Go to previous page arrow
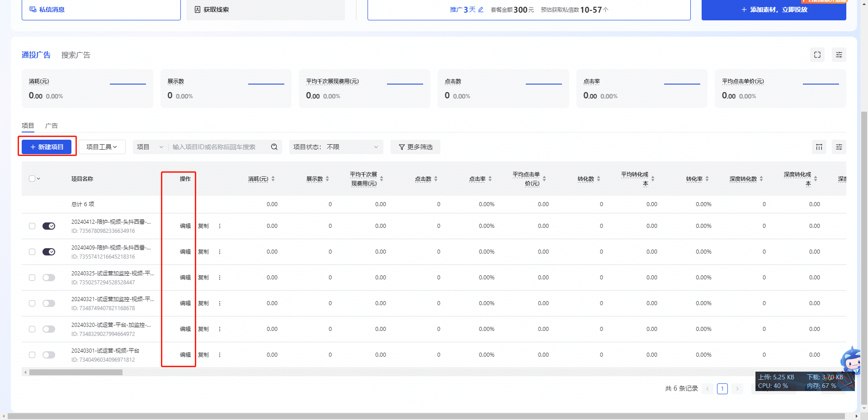This screenshot has height=420, width=868. point(708,389)
